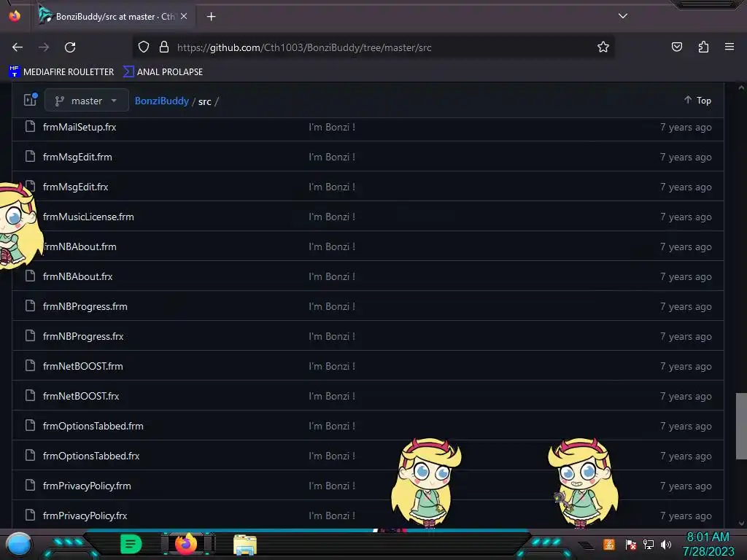The width and height of the screenshot is (747, 560).
Task: Open file frmMailSetup.frx
Action: coord(80,127)
